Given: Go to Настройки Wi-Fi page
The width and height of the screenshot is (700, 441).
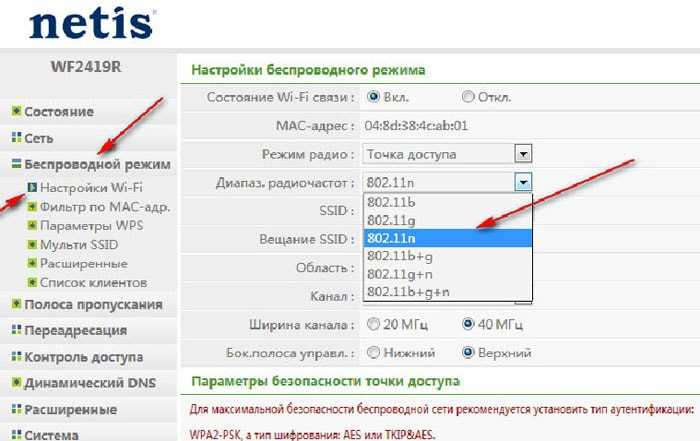Looking at the screenshot, I should (92, 187).
